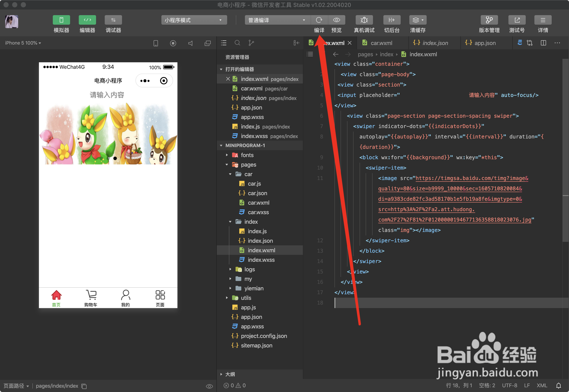Collapse the car folder
This screenshot has width=569, height=392.
click(x=230, y=174)
